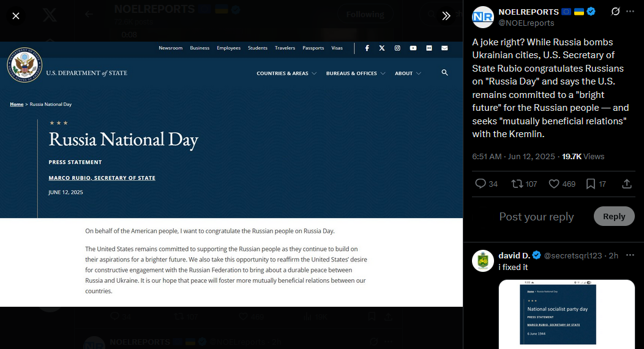The height and width of the screenshot is (349, 644).
Task: Click the State Department search magnifier
Action: 445,73
